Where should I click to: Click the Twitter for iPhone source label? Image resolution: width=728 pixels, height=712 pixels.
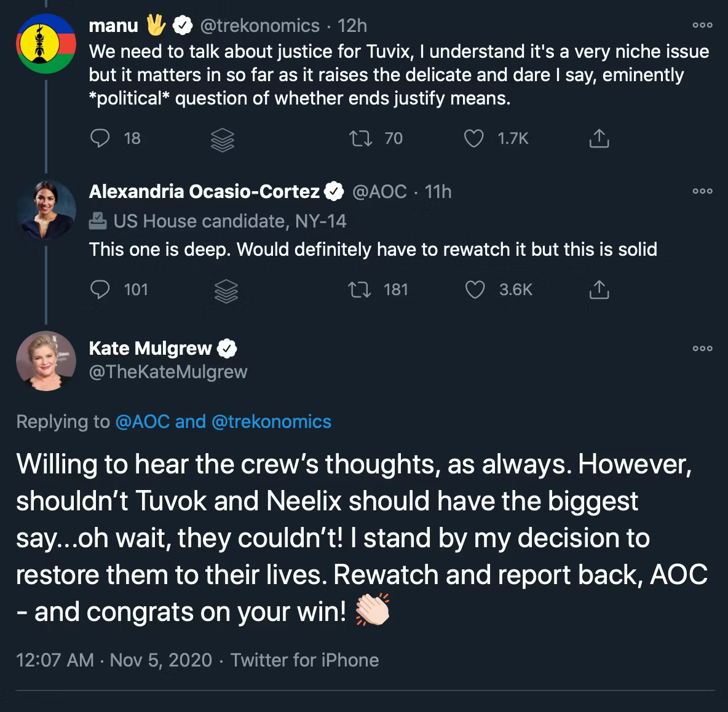coord(305,660)
